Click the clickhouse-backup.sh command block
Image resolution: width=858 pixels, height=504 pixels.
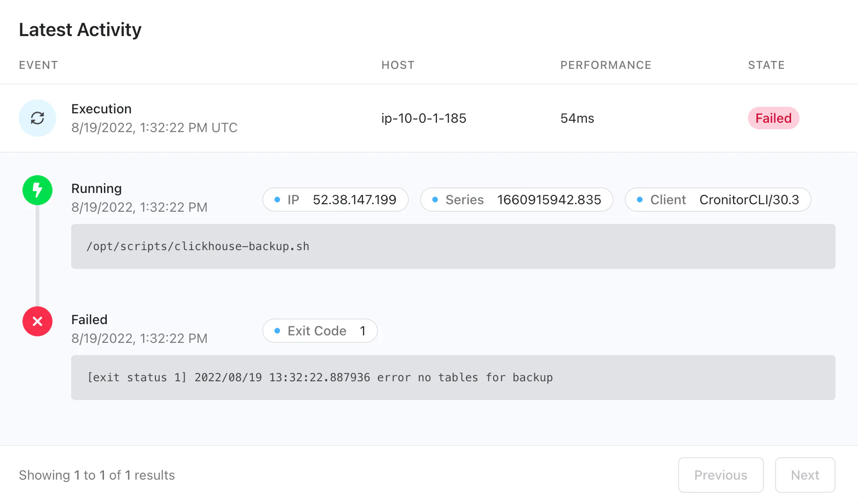(x=453, y=246)
